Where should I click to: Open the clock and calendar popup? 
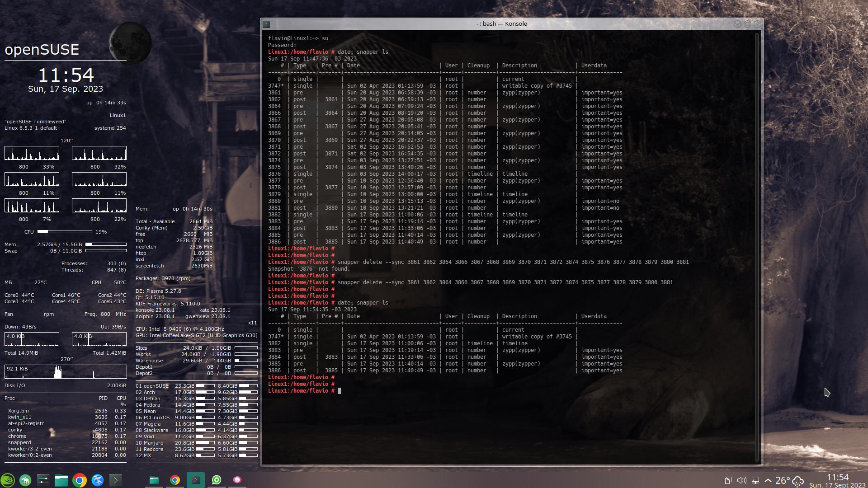click(x=837, y=480)
